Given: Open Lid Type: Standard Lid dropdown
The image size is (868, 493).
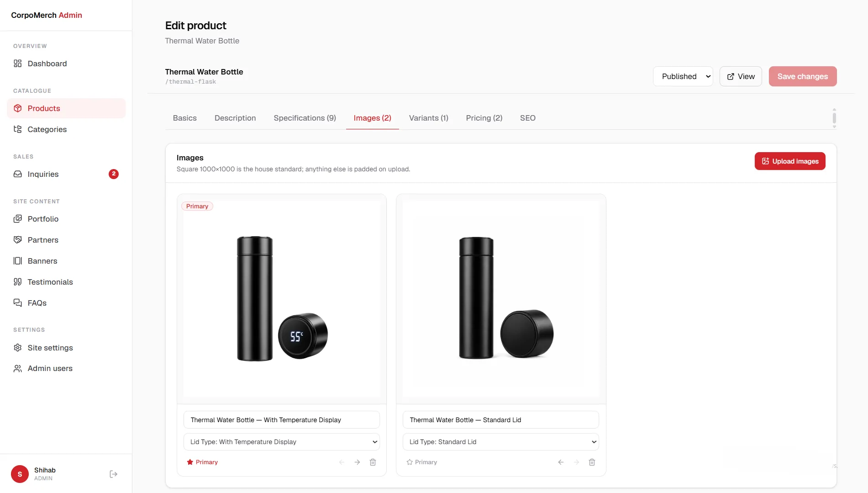Looking at the screenshot, I should tap(501, 442).
